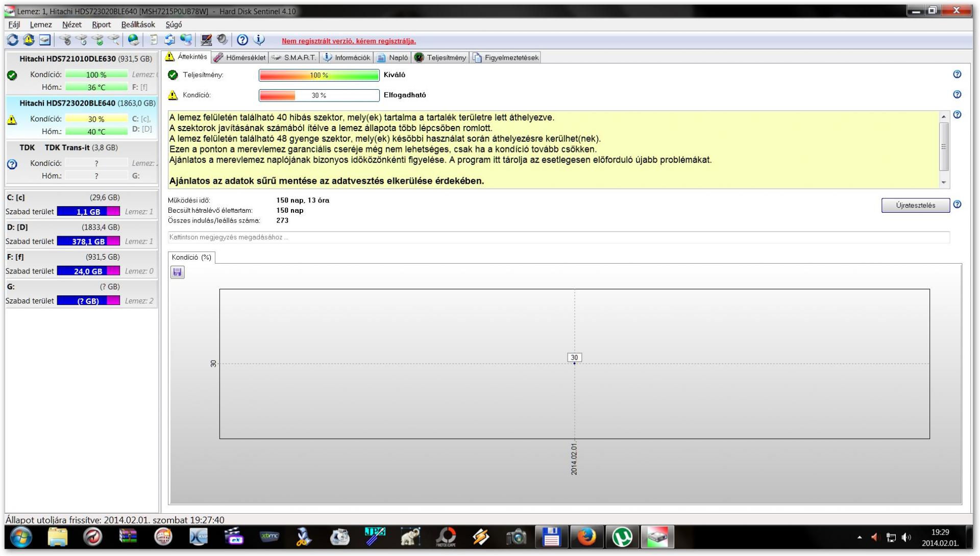Click the Hitachi HDS723020BLE640 name in the disk list

(67, 103)
